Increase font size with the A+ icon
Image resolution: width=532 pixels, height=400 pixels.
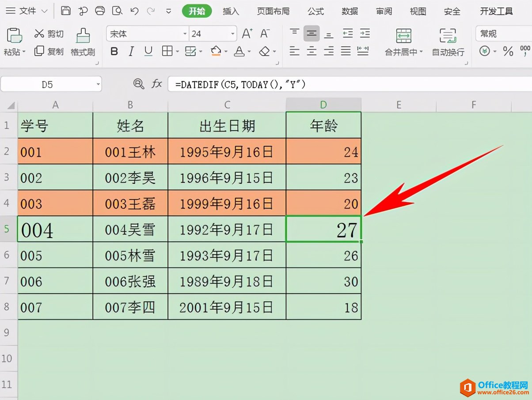pyautogui.click(x=247, y=34)
